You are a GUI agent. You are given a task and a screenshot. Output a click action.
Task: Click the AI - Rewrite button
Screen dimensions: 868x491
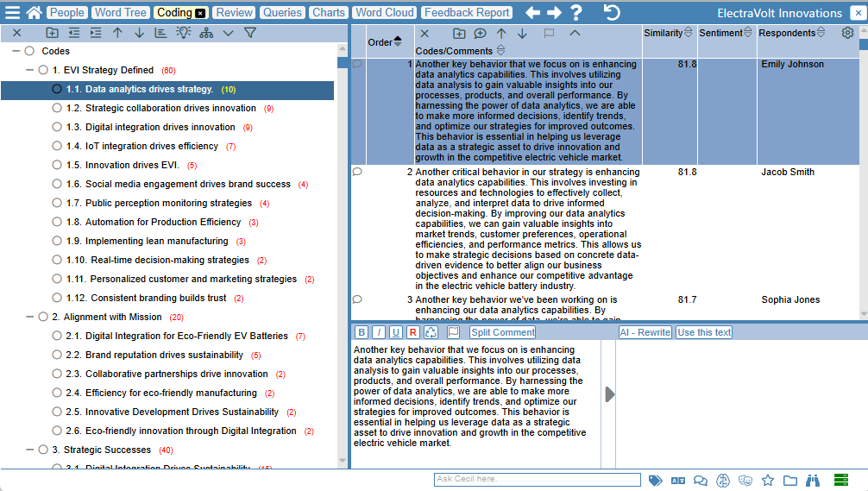click(645, 332)
